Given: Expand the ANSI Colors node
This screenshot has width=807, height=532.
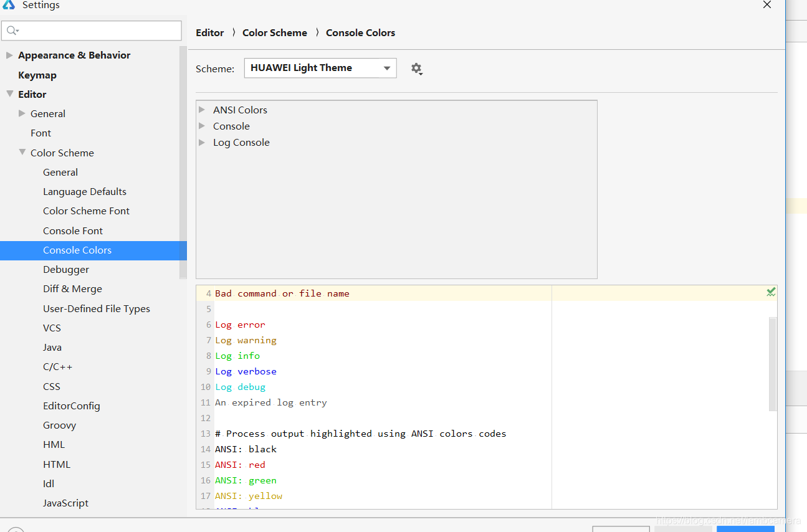Looking at the screenshot, I should [x=202, y=110].
